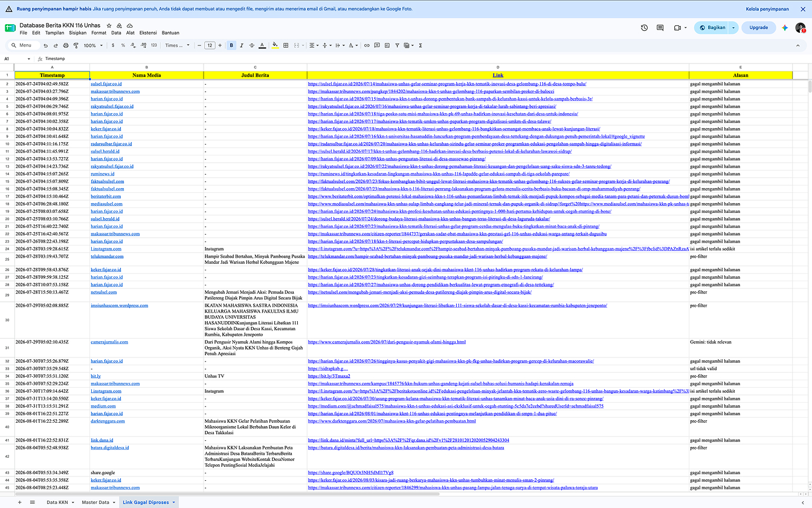Open the Times font family dropdown

(x=177, y=45)
